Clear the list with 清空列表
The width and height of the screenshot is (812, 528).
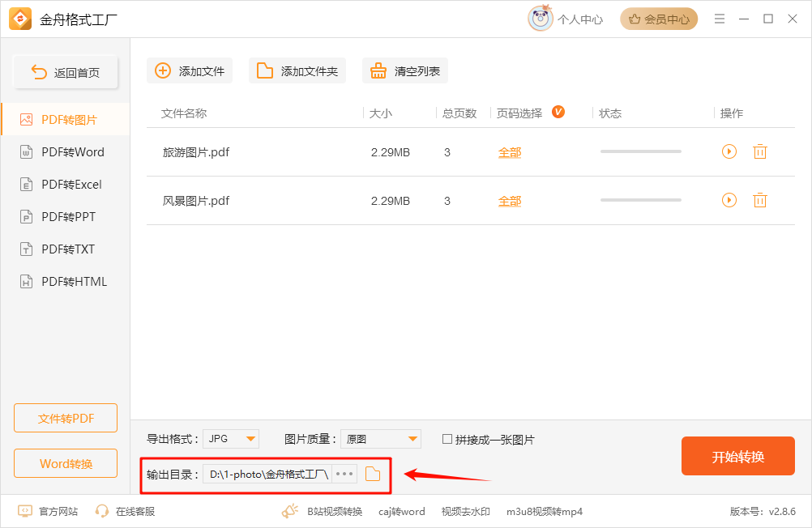tap(405, 71)
